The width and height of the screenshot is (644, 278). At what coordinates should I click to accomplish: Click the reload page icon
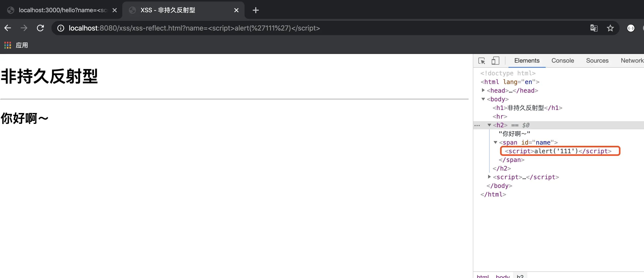pos(40,28)
